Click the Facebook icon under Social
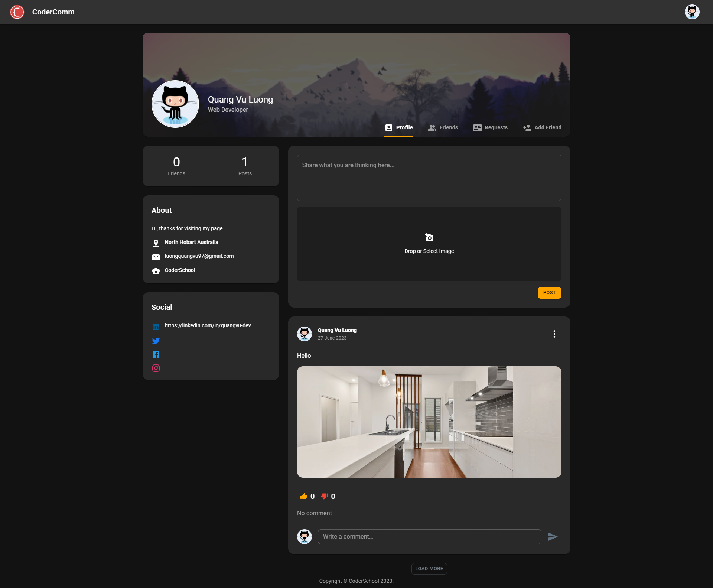This screenshot has height=588, width=713. 156,354
